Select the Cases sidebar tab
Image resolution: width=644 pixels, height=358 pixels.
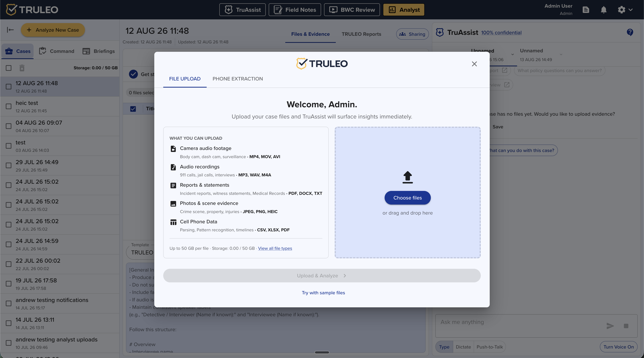coord(18,51)
